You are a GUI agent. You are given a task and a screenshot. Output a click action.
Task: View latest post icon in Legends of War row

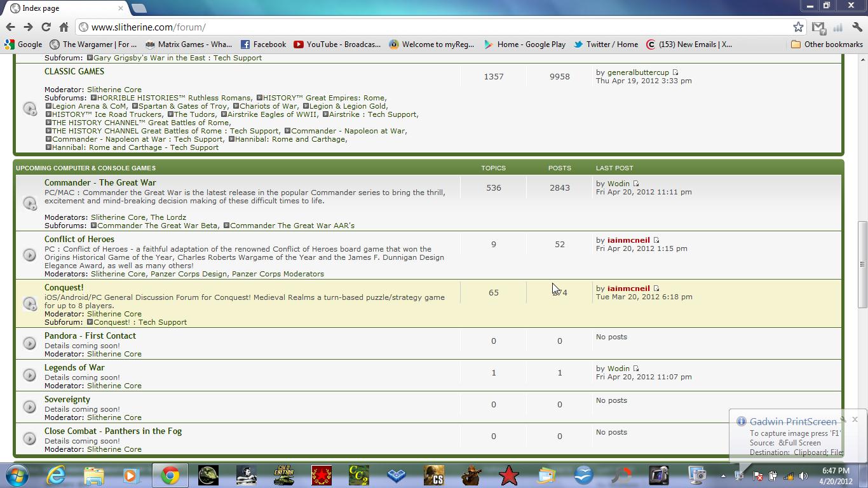(x=635, y=369)
